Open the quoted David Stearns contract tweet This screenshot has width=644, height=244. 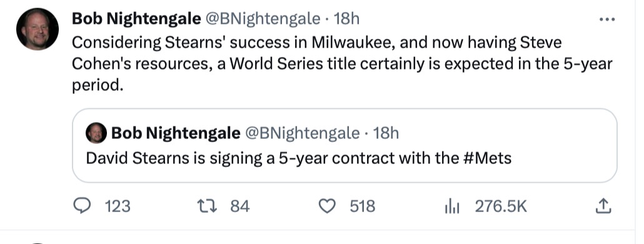[x=345, y=145]
